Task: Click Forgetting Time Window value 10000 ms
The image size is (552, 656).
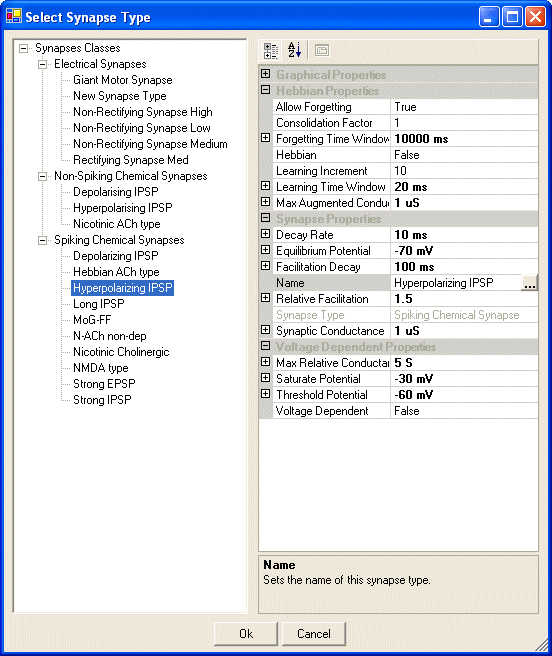Action: 465,139
